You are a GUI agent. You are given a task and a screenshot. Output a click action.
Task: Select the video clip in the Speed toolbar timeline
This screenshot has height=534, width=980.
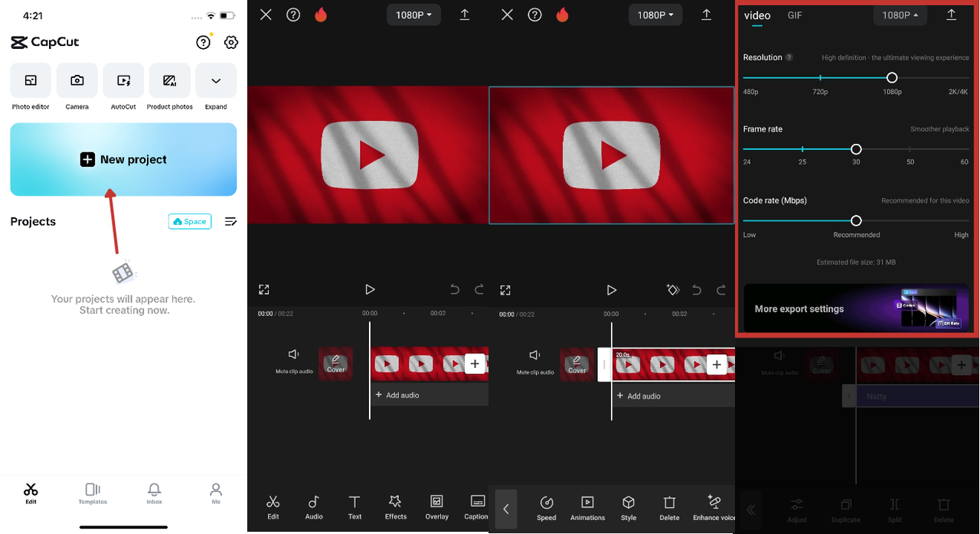[x=672, y=365]
